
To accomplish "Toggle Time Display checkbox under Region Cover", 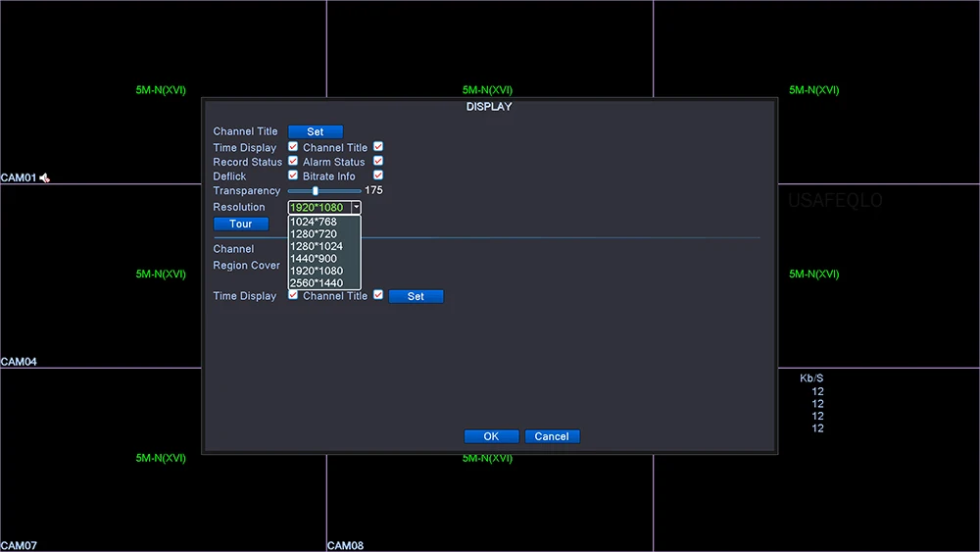I will pos(292,295).
